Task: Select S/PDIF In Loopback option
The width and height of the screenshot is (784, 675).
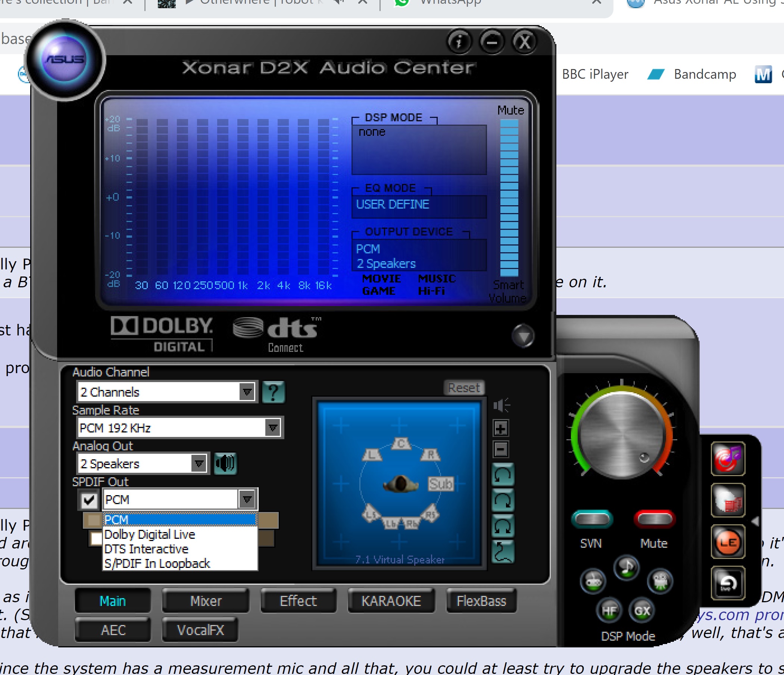Action: [x=180, y=563]
